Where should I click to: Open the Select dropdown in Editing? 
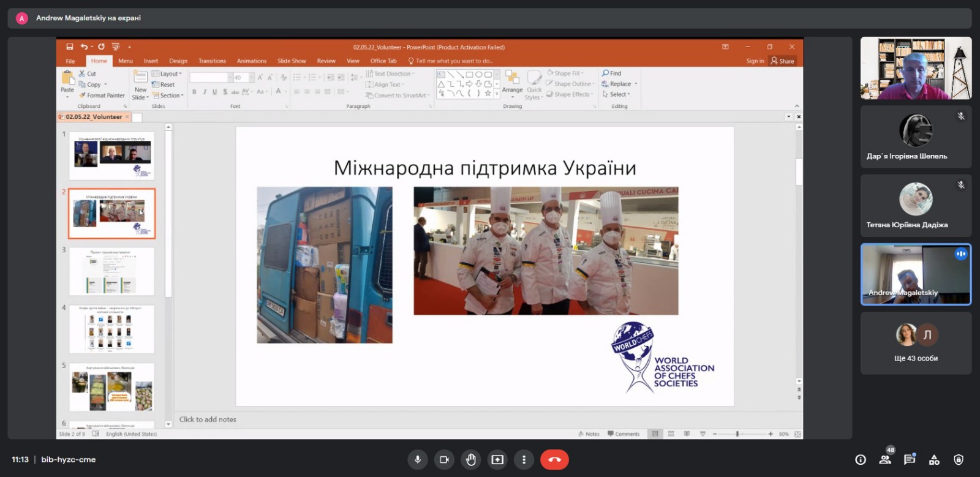[616, 94]
